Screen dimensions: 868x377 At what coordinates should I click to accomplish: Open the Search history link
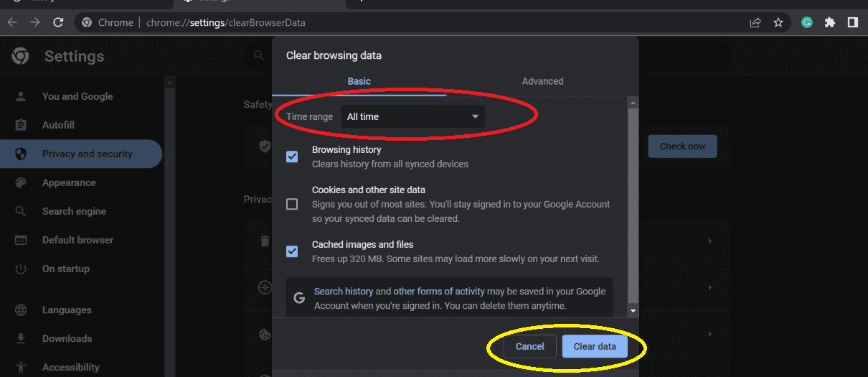tap(344, 292)
